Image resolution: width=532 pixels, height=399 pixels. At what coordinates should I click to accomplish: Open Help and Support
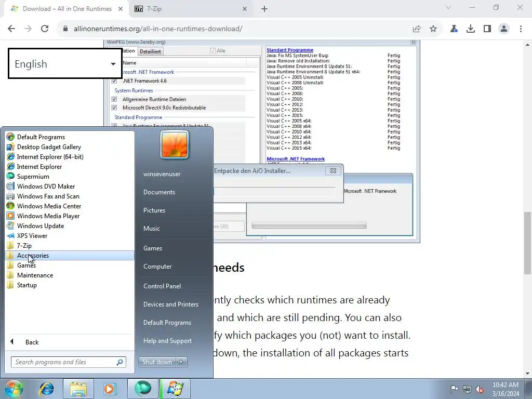click(167, 341)
